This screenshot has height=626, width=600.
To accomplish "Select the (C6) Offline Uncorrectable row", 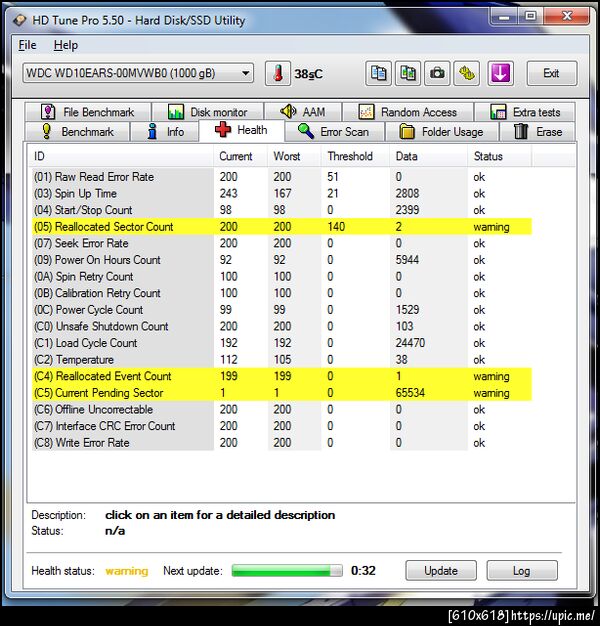I will coord(282,410).
